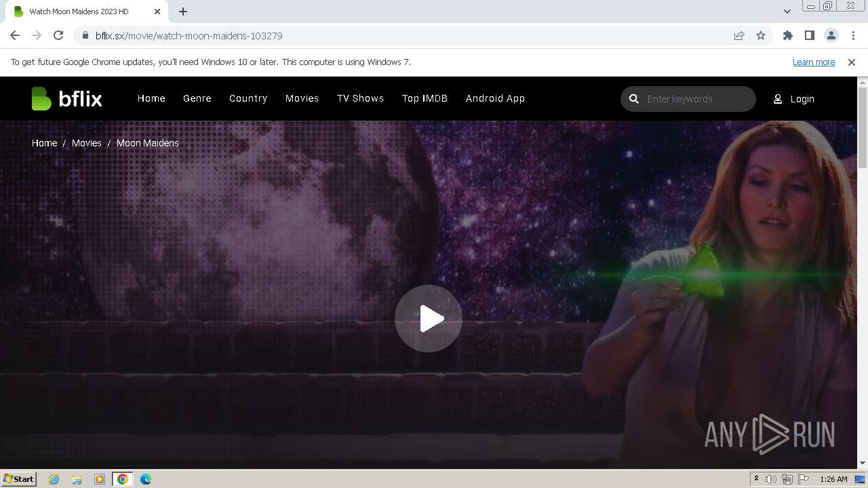Click the Moon Maidens breadcrumb
The image size is (868, 488).
click(x=147, y=143)
